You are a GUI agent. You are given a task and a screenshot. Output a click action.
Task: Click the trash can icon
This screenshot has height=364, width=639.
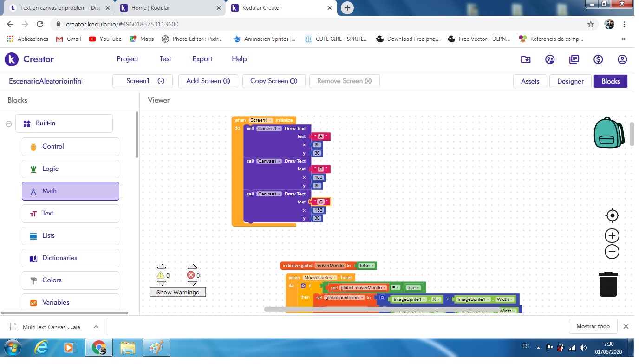[x=608, y=284]
